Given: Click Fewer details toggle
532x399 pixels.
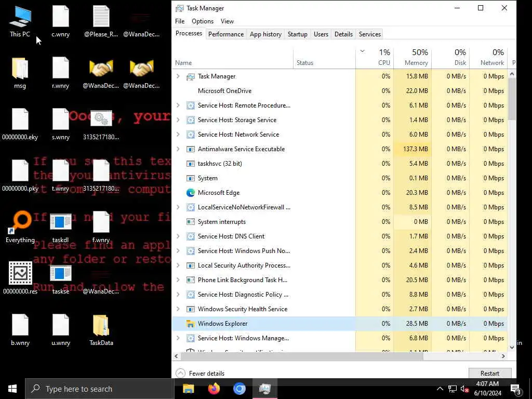Looking at the screenshot, I should point(200,373).
